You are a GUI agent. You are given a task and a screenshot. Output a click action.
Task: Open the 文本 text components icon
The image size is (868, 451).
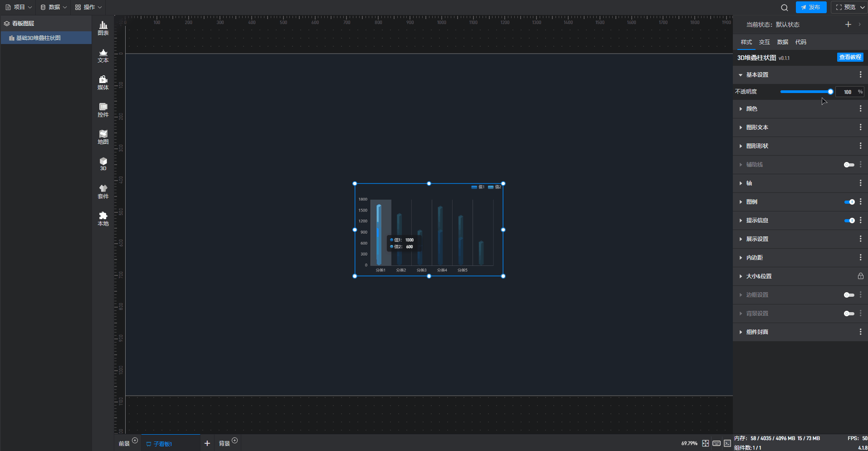[103, 55]
